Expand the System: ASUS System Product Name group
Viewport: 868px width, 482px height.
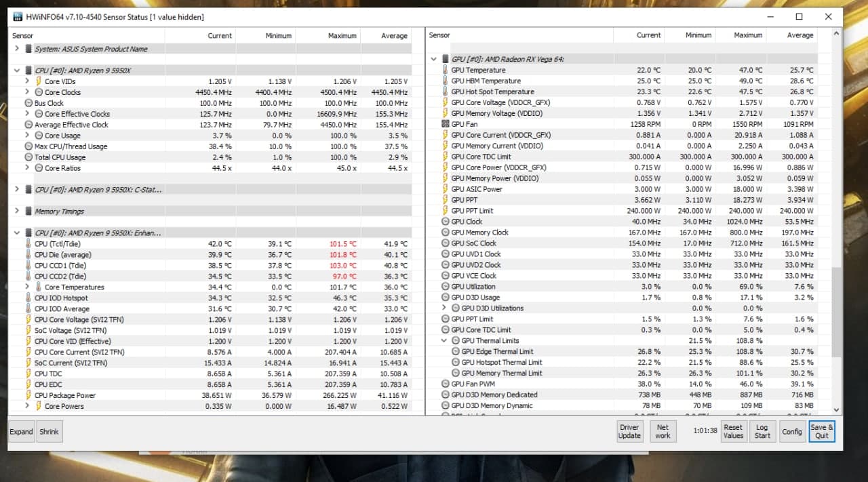click(x=17, y=49)
